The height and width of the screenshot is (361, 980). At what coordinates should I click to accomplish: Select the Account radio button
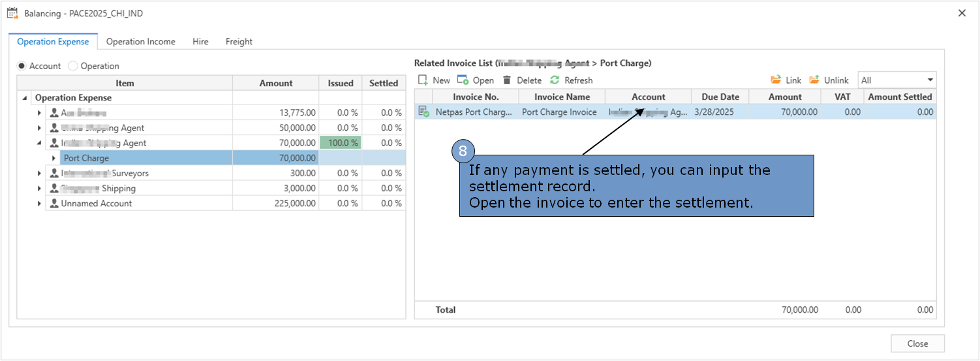coord(22,66)
